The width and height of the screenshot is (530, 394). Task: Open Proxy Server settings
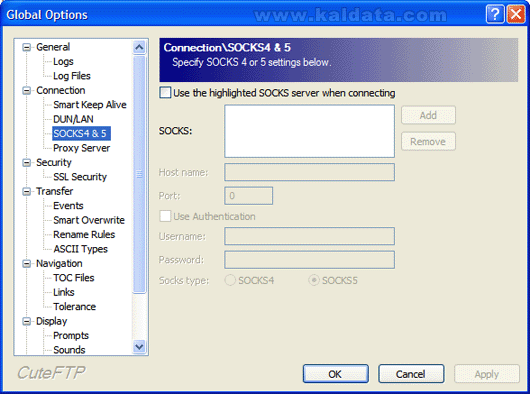(x=81, y=148)
